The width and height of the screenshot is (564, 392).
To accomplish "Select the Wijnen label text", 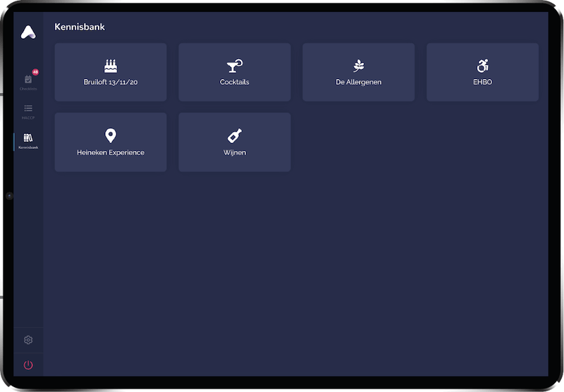I will (234, 152).
